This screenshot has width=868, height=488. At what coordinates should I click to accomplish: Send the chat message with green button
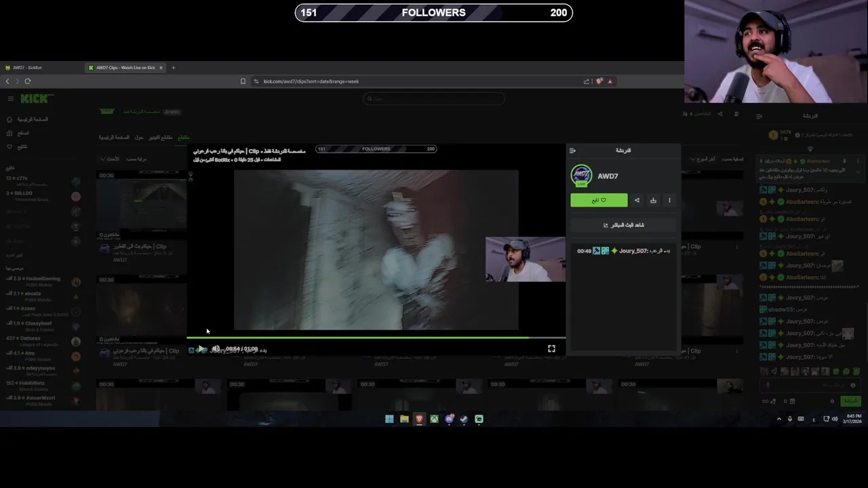[x=850, y=401]
